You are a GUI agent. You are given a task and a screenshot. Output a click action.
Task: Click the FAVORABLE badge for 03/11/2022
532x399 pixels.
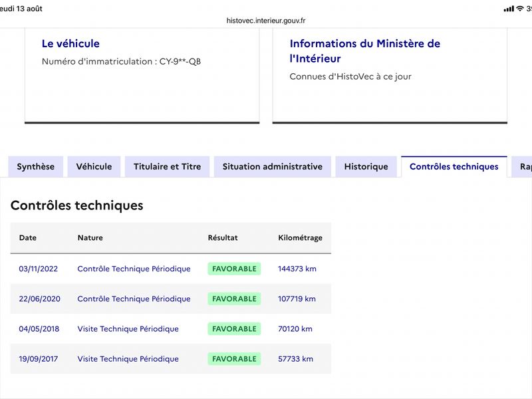click(235, 269)
